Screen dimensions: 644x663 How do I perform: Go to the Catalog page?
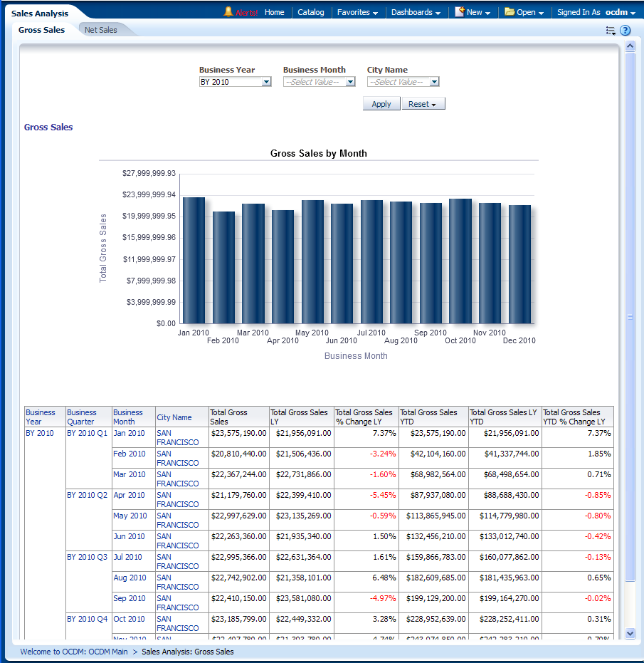point(310,12)
